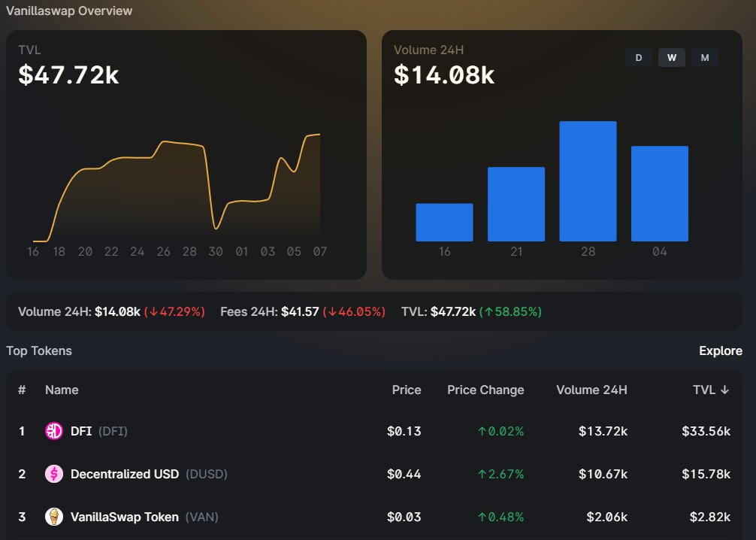Click the volume bar for week 04
The image size is (756, 540).
point(660,193)
